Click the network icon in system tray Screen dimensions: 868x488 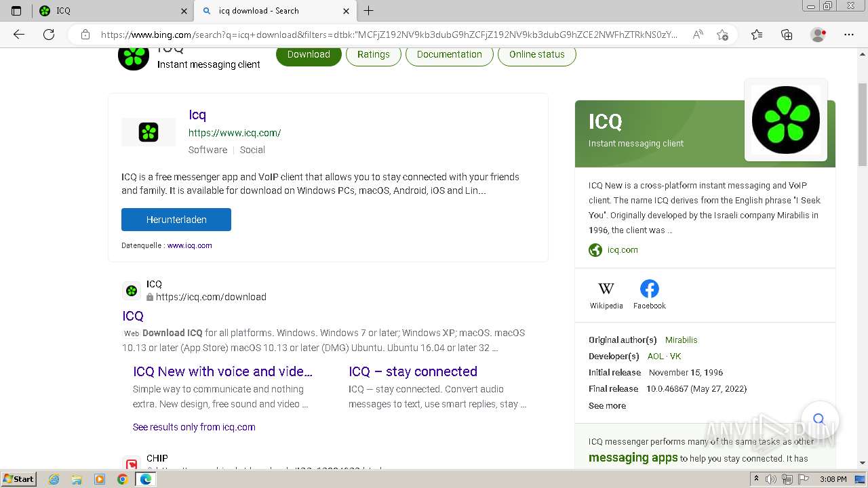(x=787, y=479)
